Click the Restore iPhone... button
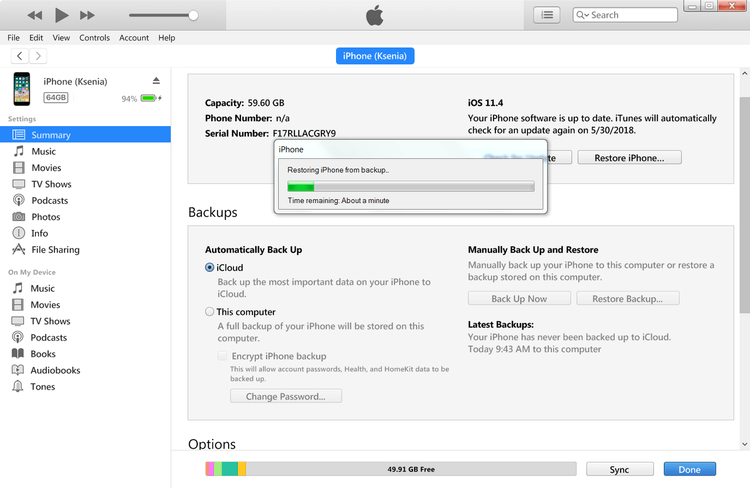The image size is (750, 488). (x=629, y=157)
